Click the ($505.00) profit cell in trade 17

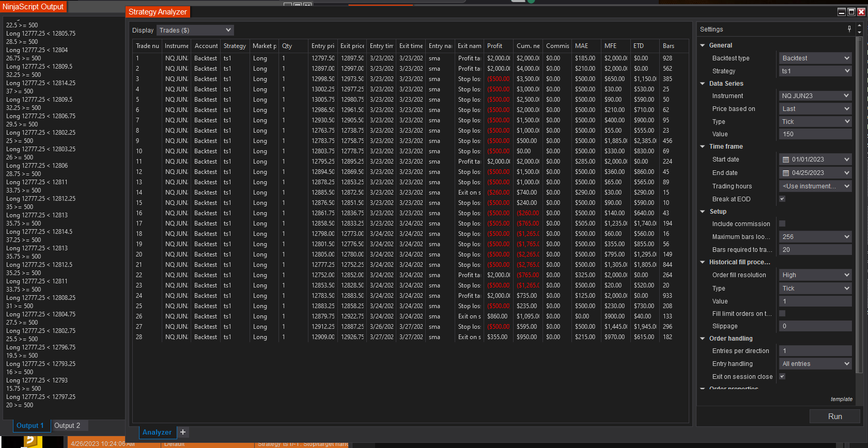(x=499, y=223)
